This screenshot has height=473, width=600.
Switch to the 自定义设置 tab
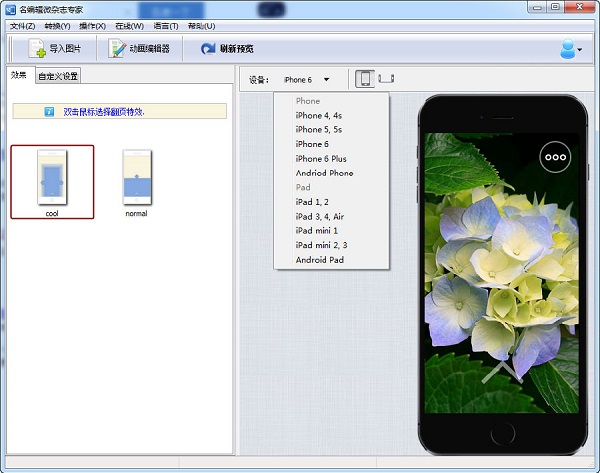click(x=57, y=76)
